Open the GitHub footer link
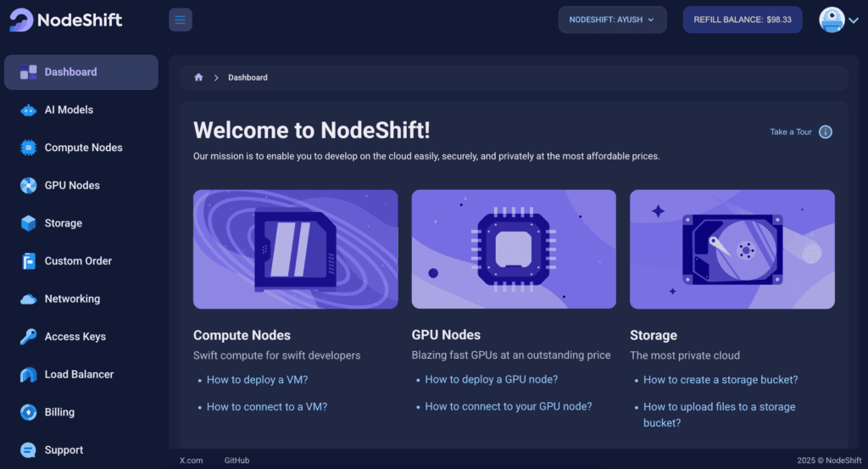This screenshot has height=469, width=868. tap(236, 460)
